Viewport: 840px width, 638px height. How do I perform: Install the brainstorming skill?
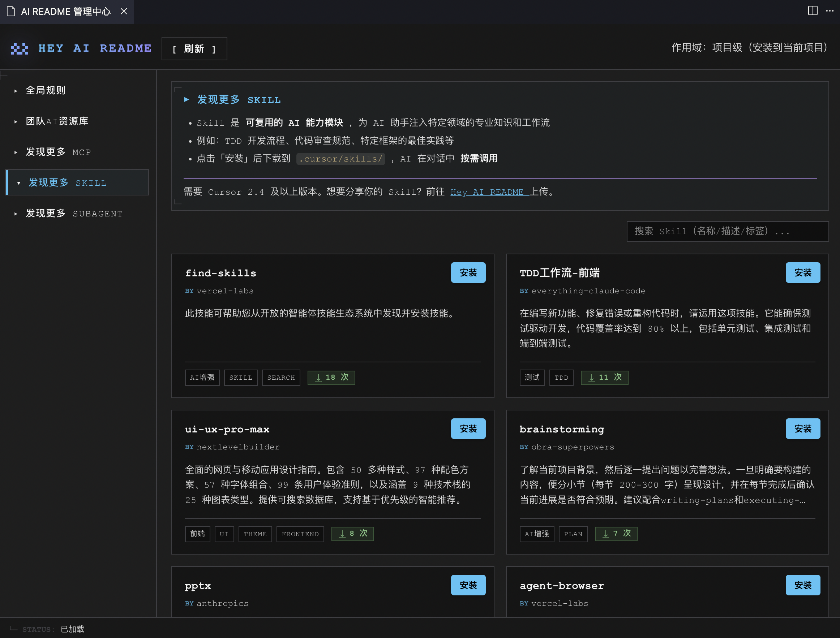click(x=803, y=428)
